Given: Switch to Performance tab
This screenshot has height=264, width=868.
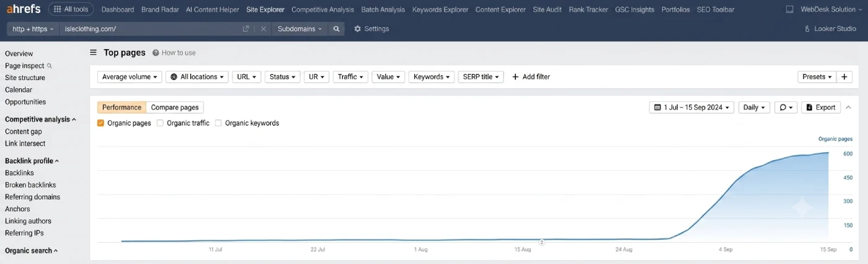Looking at the screenshot, I should (x=122, y=107).
